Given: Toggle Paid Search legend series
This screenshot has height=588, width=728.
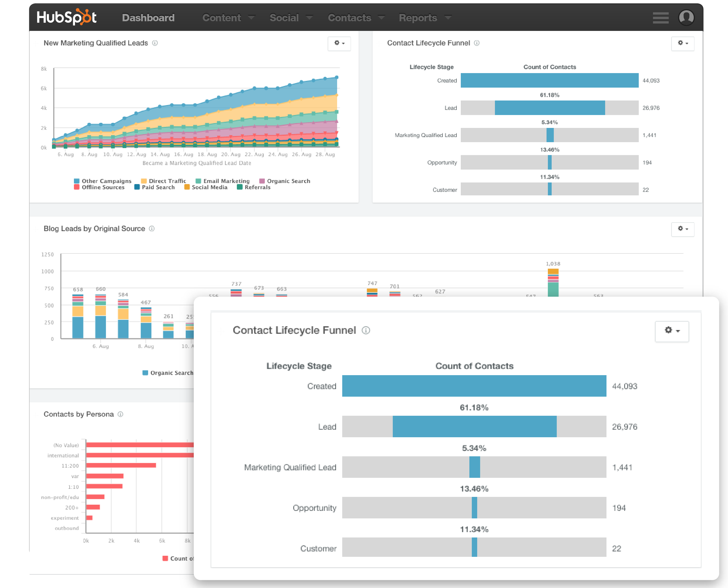Looking at the screenshot, I should [155, 187].
